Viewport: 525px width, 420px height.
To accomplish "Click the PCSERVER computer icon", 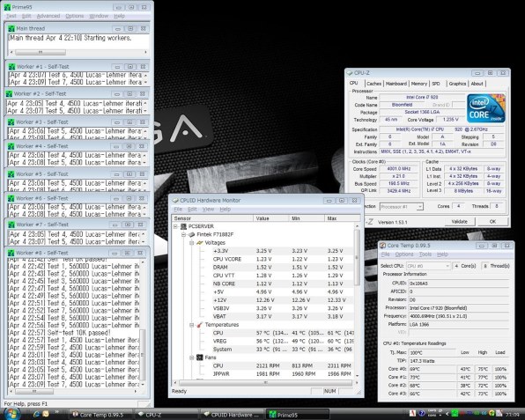I will (183, 226).
